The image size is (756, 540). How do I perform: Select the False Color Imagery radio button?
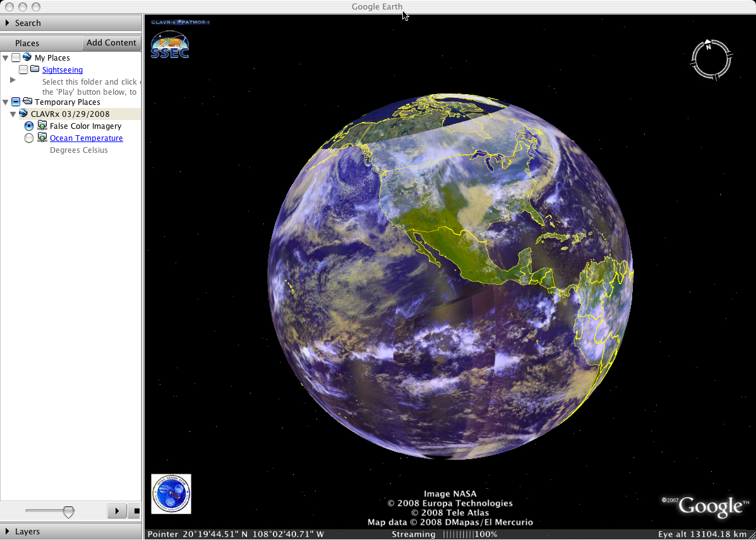29,126
